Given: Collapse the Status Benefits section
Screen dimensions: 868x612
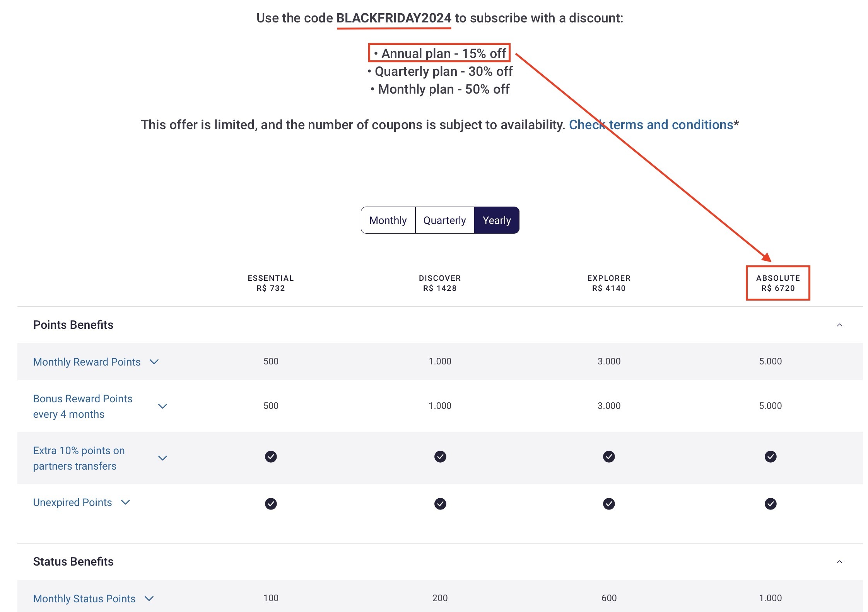Looking at the screenshot, I should (x=839, y=562).
